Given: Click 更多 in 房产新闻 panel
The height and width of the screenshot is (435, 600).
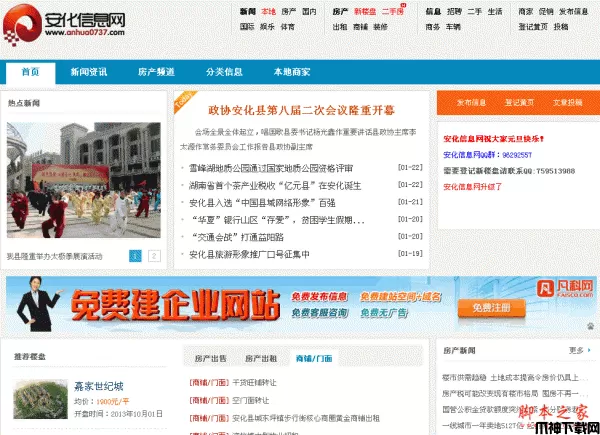Looking at the screenshot, I should coord(576,350).
